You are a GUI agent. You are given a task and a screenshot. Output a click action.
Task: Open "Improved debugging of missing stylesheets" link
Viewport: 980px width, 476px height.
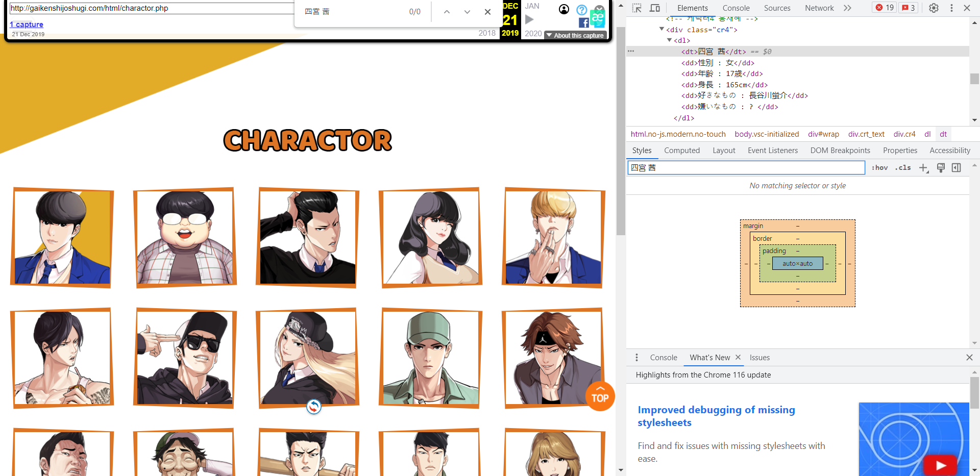(x=716, y=416)
